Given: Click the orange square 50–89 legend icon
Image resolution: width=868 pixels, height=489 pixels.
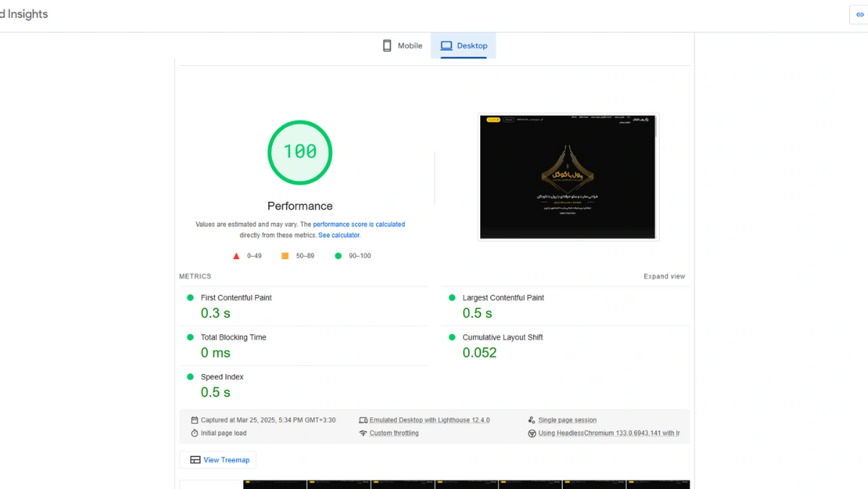Looking at the screenshot, I should click(285, 256).
